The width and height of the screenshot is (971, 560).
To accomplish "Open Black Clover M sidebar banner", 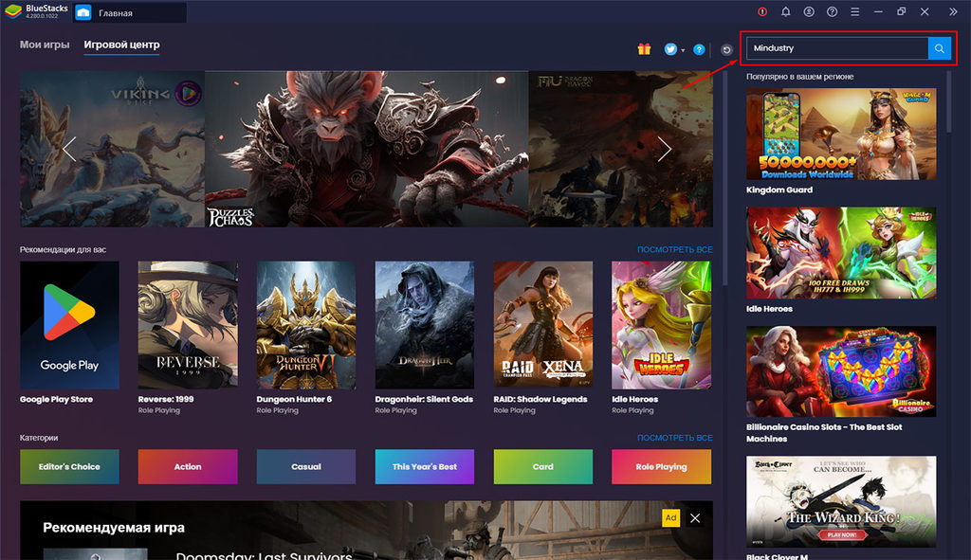I will [841, 501].
